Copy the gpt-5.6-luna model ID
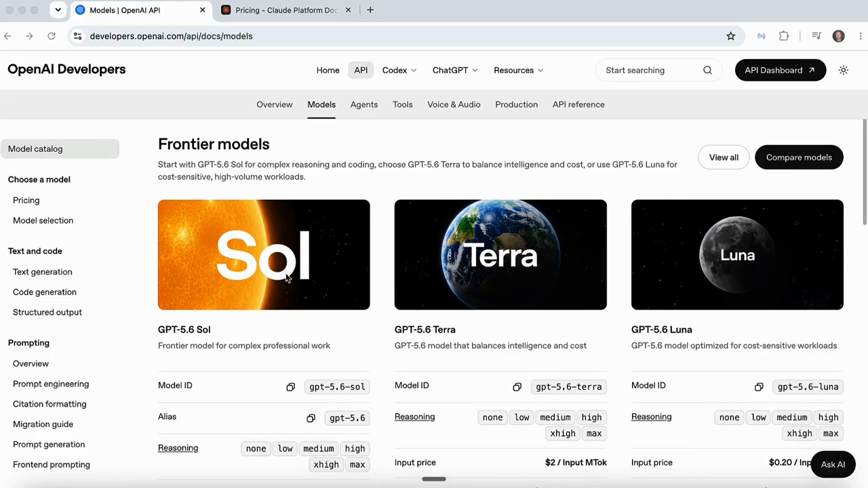 click(759, 387)
